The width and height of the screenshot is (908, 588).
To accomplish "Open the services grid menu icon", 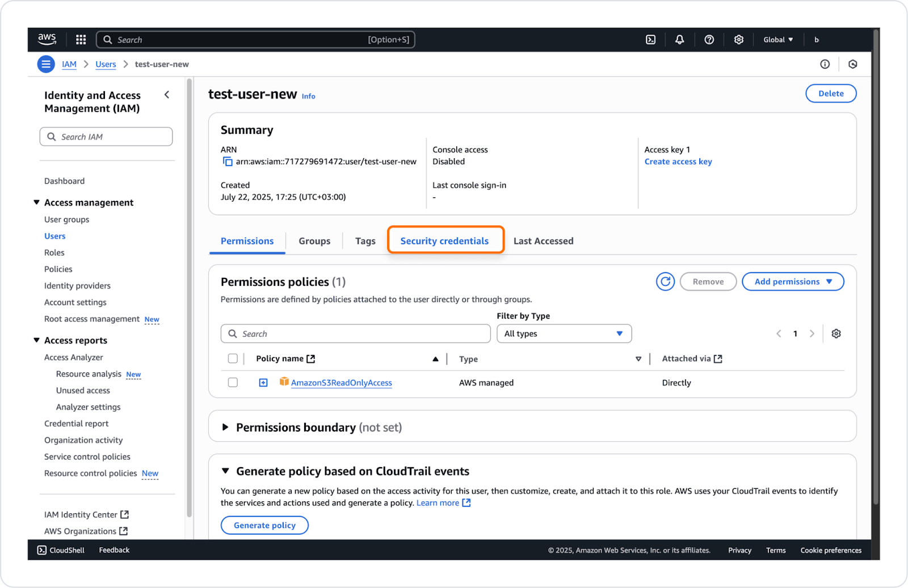I will 81,40.
